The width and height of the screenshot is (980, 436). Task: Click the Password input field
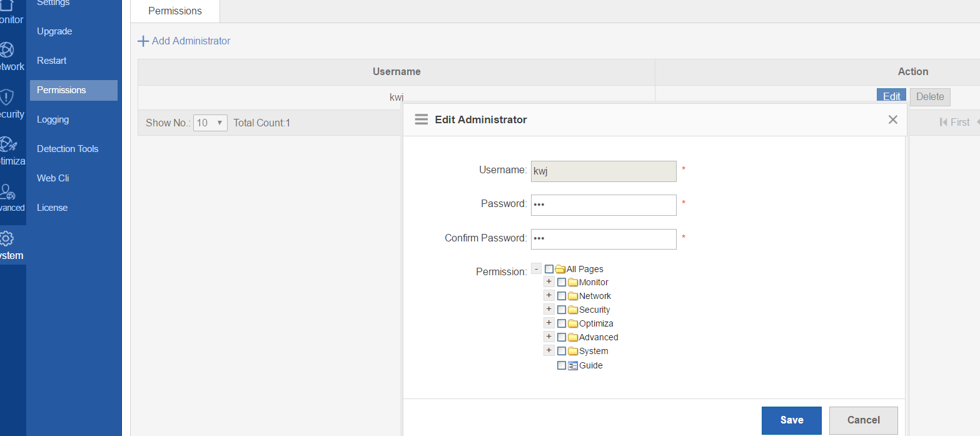604,205
